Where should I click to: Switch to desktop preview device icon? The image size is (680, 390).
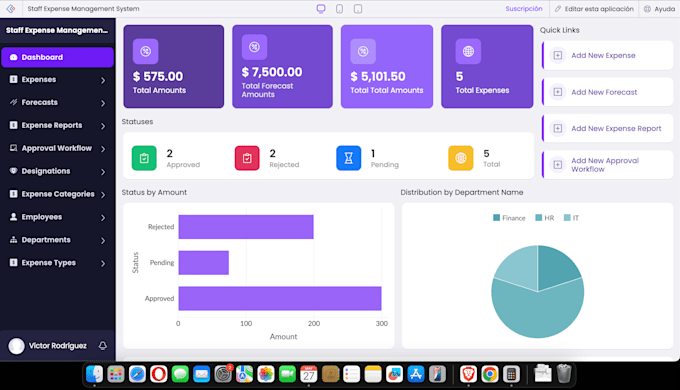click(x=321, y=9)
